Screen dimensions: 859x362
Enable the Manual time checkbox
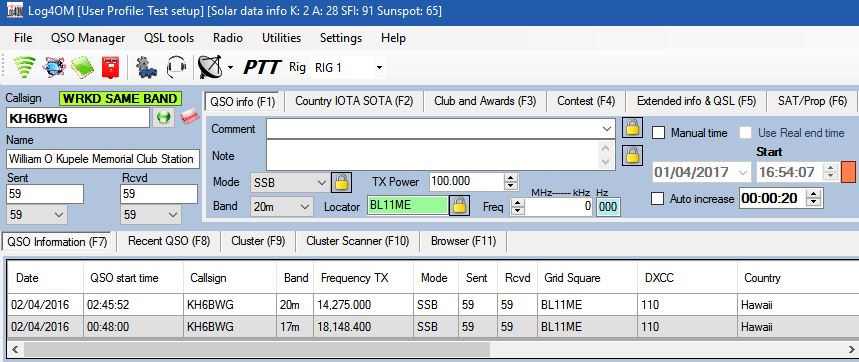point(659,133)
